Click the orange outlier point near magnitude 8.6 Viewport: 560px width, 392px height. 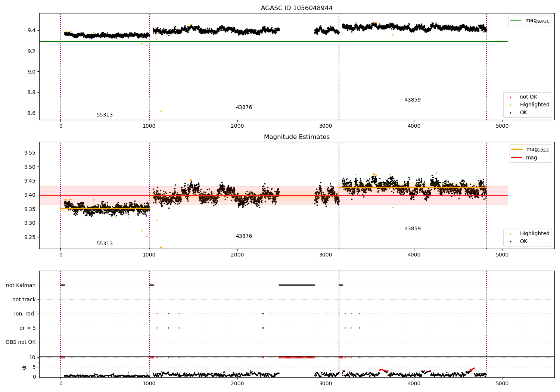click(161, 111)
